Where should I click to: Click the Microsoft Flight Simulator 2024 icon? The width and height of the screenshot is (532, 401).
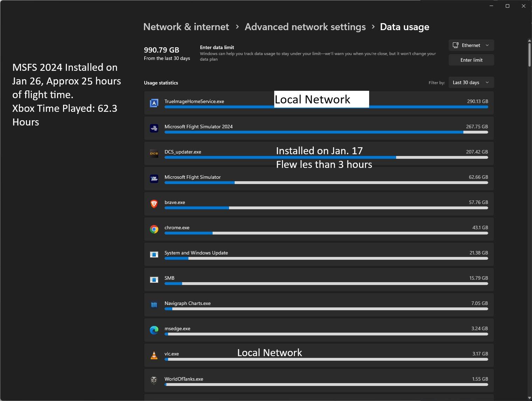(154, 128)
